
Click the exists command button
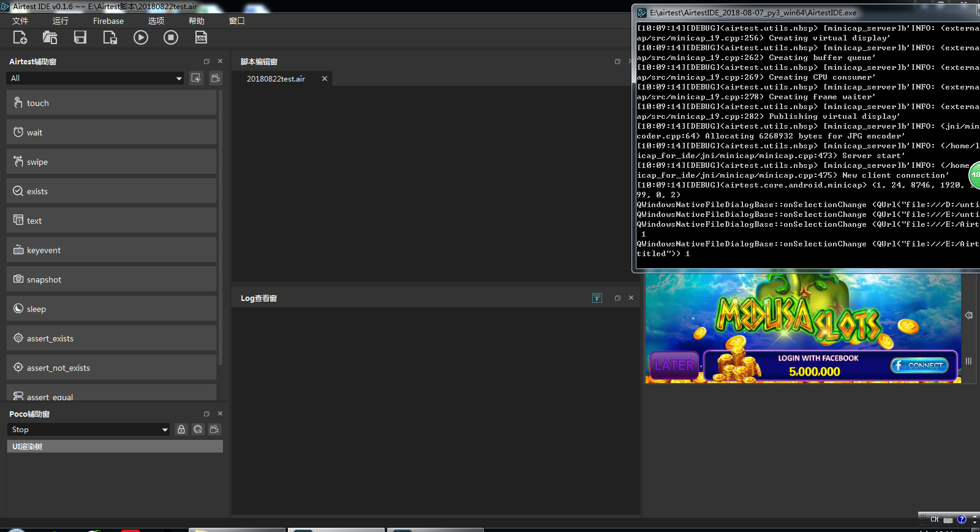[111, 191]
